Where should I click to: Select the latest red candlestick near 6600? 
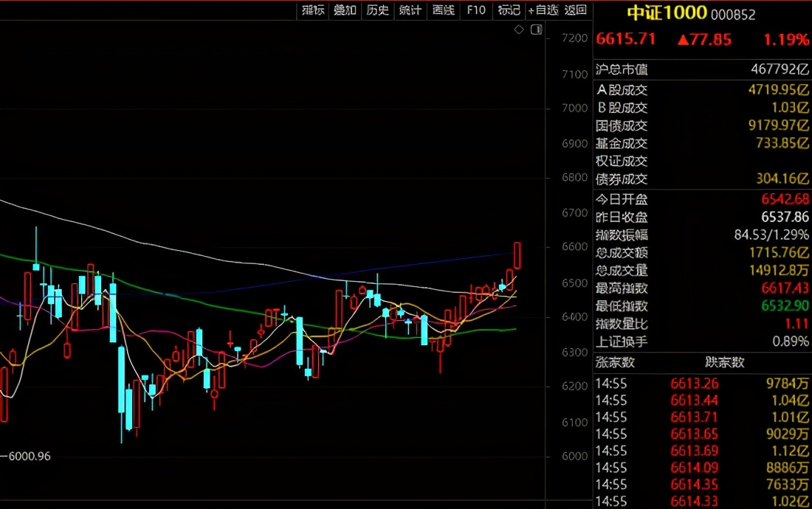518,255
